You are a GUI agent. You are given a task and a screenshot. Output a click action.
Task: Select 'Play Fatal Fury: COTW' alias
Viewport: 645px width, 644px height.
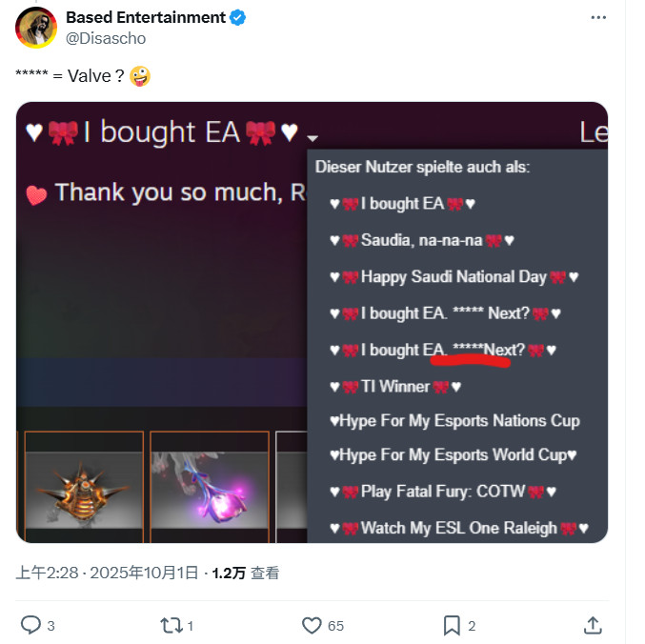(x=443, y=493)
